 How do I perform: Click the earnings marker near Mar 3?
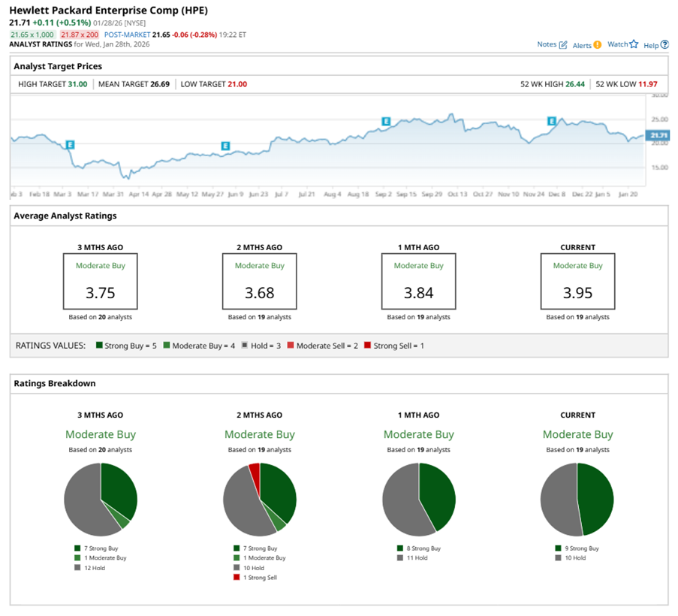pos(70,144)
